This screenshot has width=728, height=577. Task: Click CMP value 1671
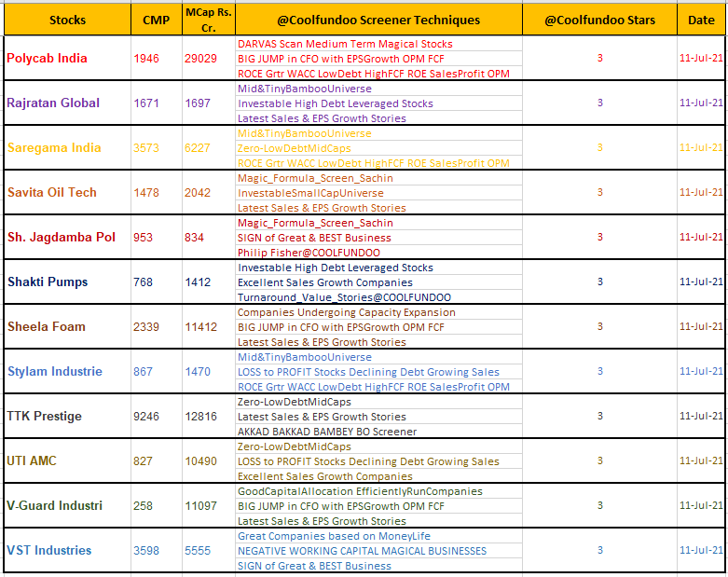point(157,103)
